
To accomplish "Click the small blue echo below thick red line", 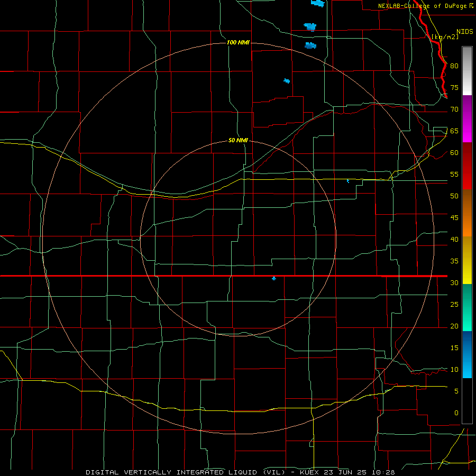I will point(274,278).
